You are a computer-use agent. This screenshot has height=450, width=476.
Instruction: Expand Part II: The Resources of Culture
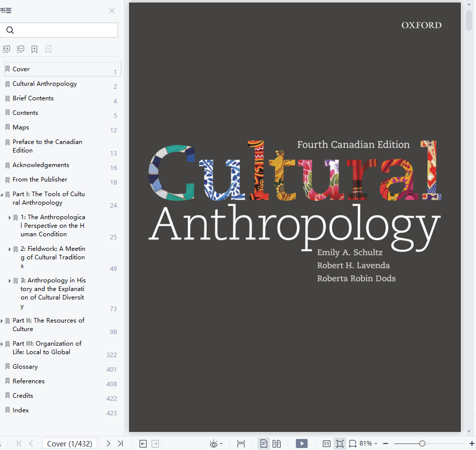(x=2, y=321)
